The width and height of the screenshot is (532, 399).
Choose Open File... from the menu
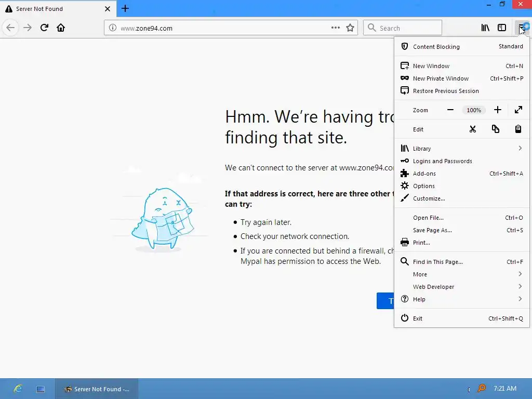[x=462, y=218]
